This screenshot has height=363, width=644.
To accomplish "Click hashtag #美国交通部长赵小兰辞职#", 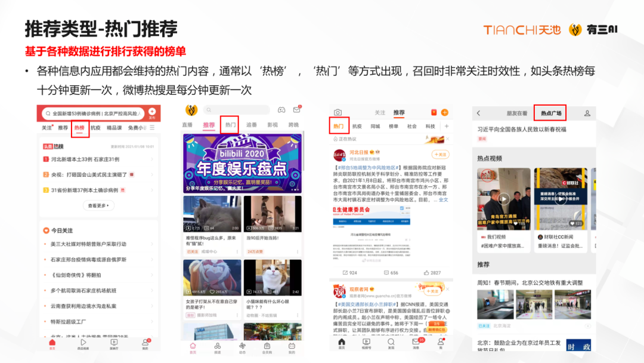I will click(366, 304).
